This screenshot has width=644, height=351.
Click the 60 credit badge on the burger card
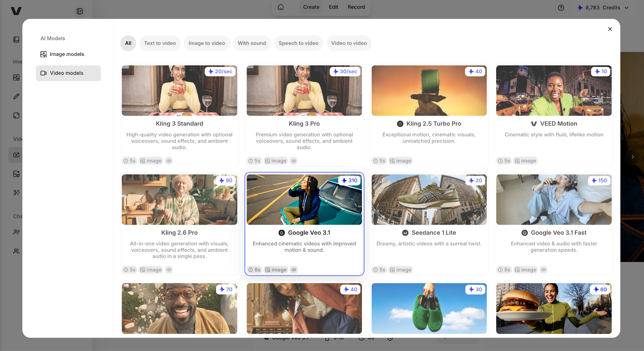pos(600,289)
